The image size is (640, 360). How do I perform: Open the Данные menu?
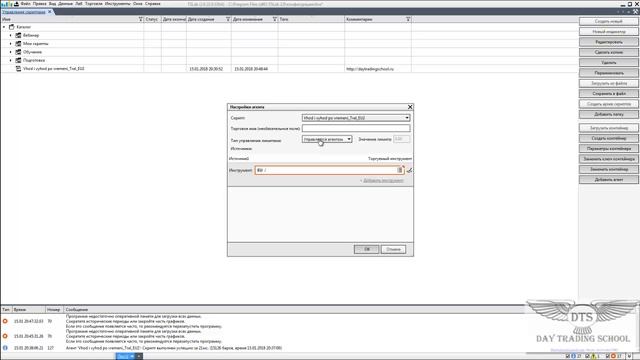[65, 4]
